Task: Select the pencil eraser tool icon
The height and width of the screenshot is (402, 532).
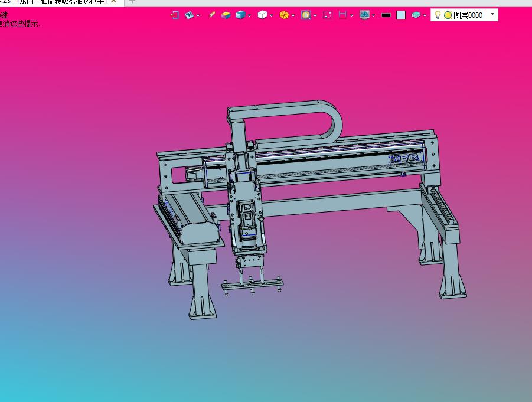Action: (x=212, y=15)
